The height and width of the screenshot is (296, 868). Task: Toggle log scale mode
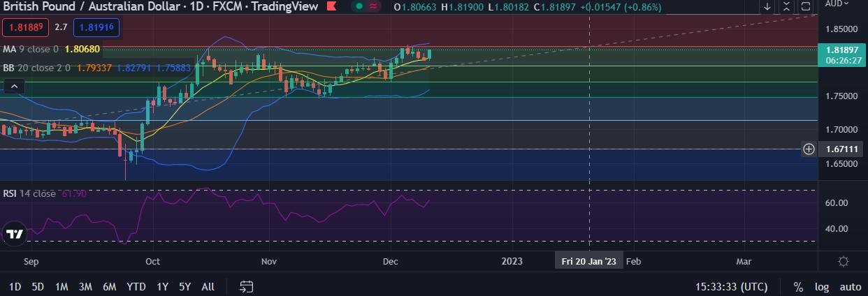pyautogui.click(x=821, y=287)
